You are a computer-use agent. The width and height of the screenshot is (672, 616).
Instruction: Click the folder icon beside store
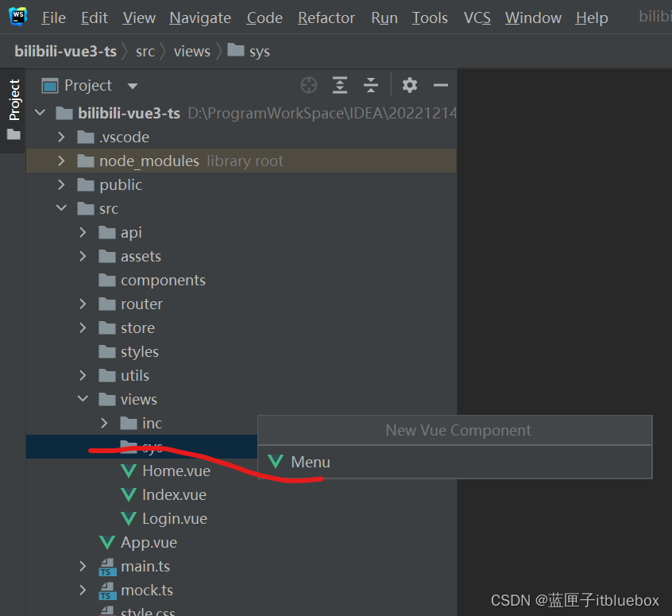coord(107,327)
